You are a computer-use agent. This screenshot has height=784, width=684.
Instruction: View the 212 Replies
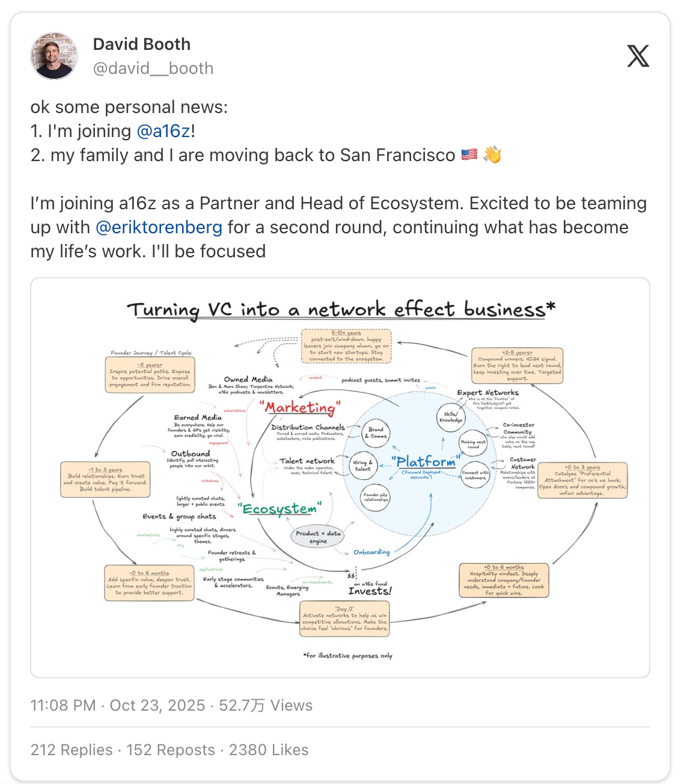[x=72, y=750]
